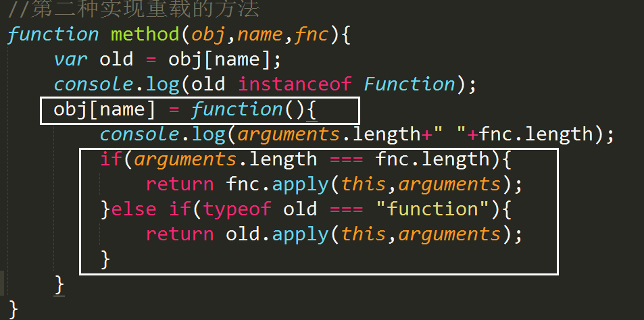Click the 'var' keyword
644x320 pixels.
[71, 60]
